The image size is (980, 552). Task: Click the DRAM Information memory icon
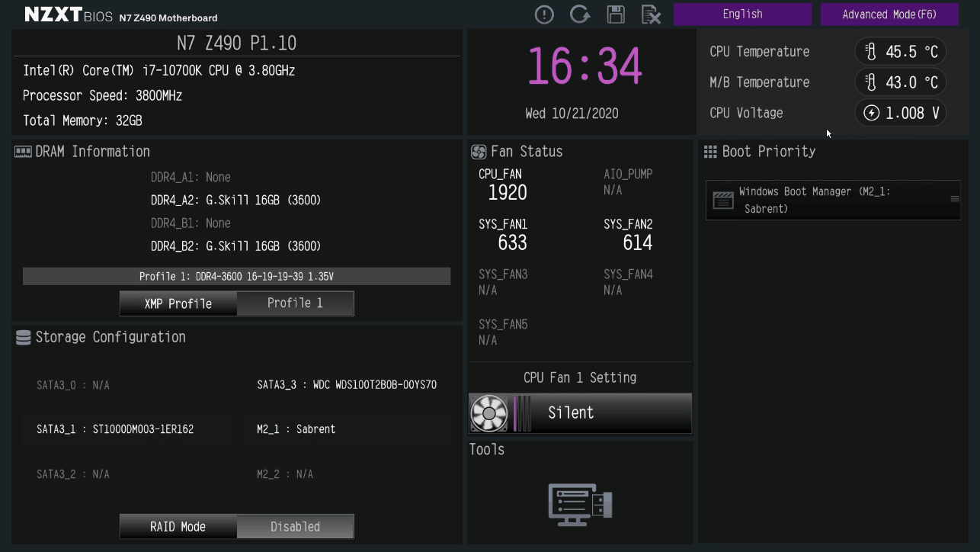[23, 152]
